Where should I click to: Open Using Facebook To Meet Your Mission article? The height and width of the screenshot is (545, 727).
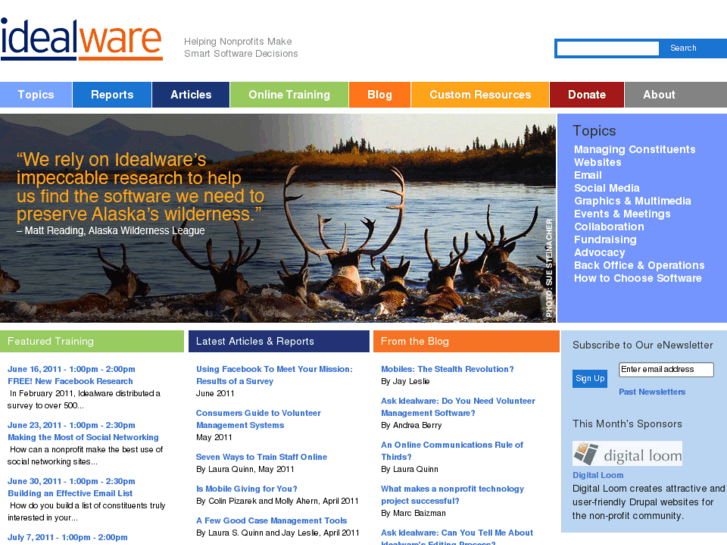[x=274, y=375]
